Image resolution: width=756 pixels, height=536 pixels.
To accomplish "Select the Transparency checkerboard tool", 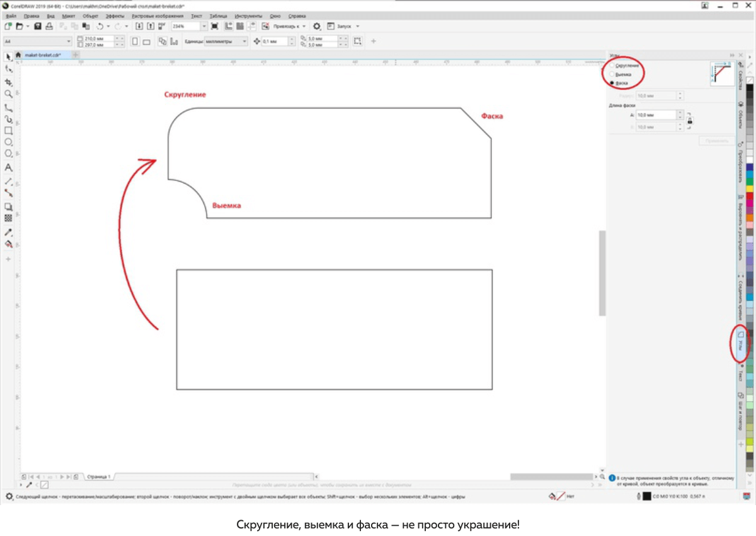I will point(8,218).
